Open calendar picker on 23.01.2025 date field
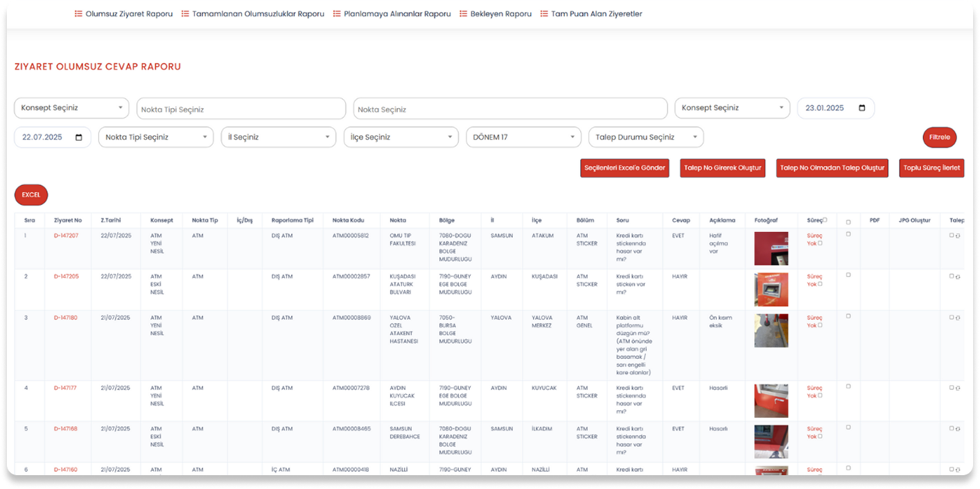This screenshot has width=980, height=489. click(861, 108)
